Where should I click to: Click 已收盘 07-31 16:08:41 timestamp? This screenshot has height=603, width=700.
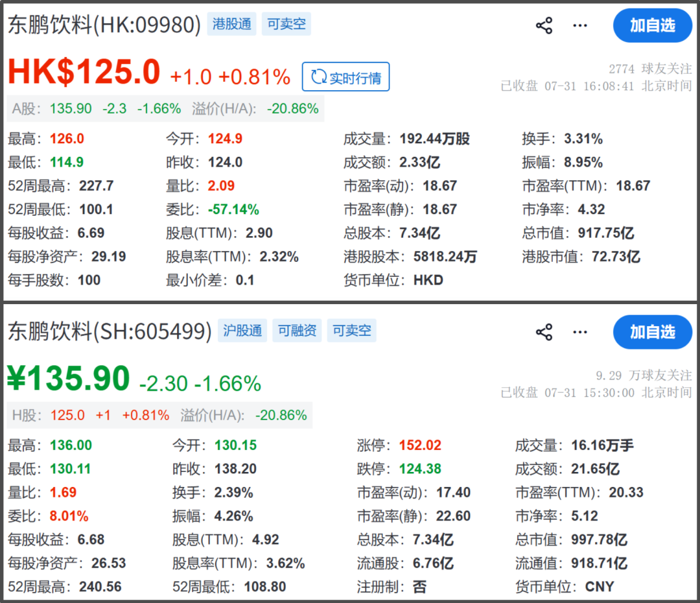pos(596,86)
